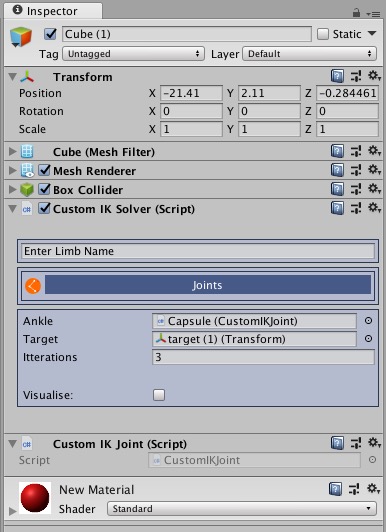Screen dimensions: 386x532
Task: Open New Material preset selector
Action: pyautogui.click(x=354, y=489)
